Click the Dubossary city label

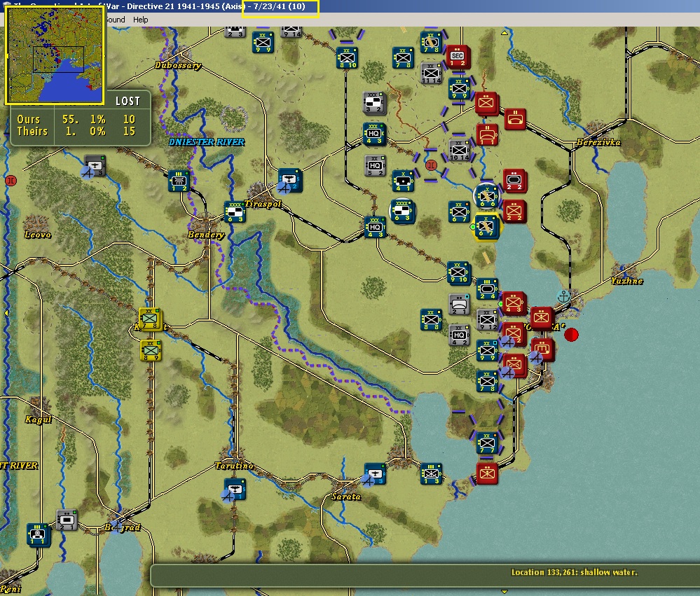(x=178, y=65)
